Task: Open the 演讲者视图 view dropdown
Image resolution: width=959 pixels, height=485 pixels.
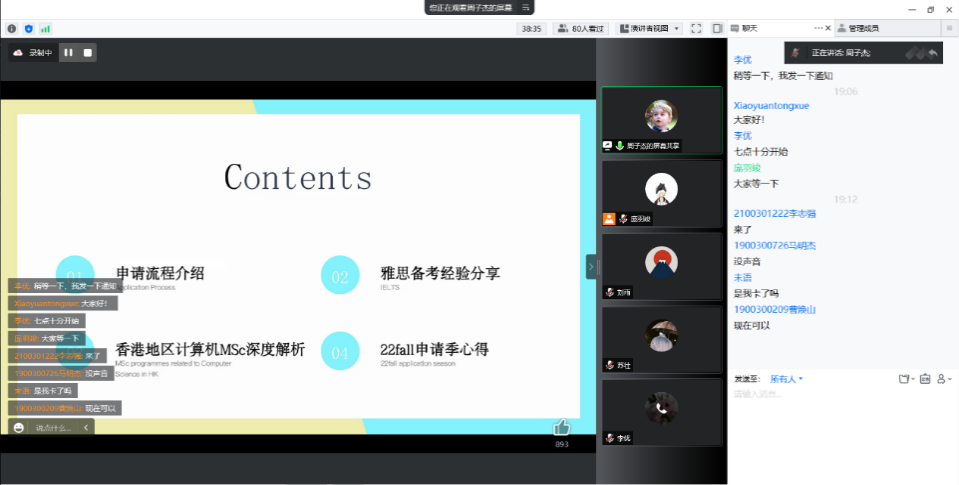Action: pyautogui.click(x=649, y=29)
